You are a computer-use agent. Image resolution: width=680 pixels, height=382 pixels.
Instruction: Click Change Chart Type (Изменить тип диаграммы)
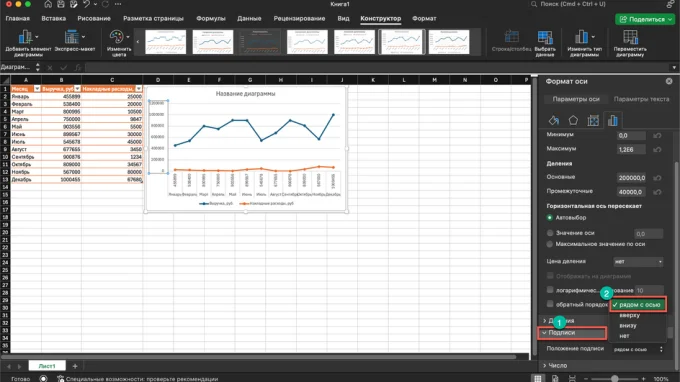click(584, 43)
